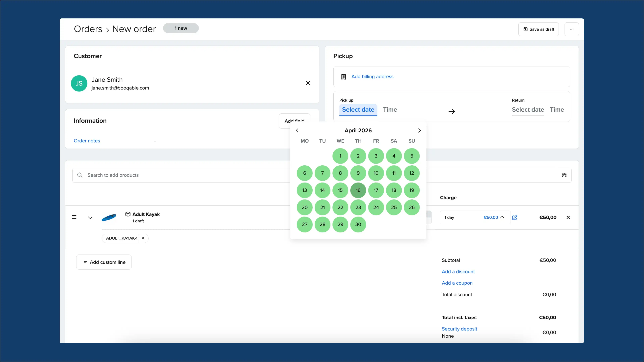
Task: Click the package icon beside Adult Kayak
Action: (128, 214)
